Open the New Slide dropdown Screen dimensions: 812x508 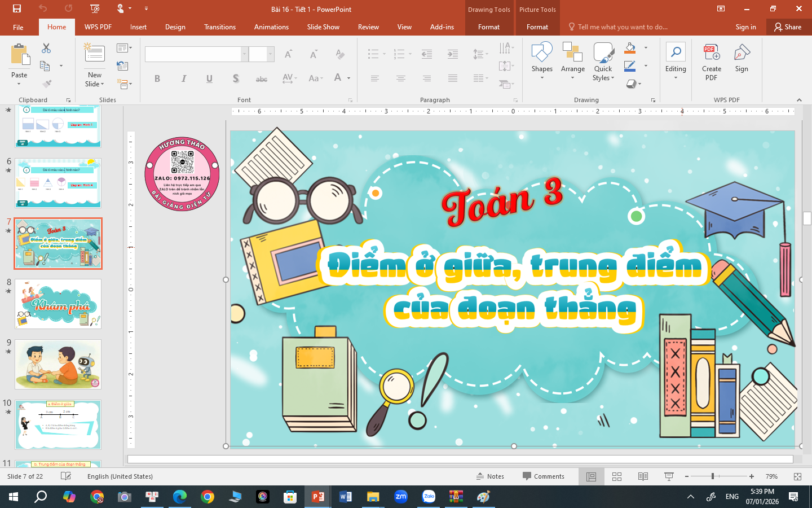coord(95,84)
